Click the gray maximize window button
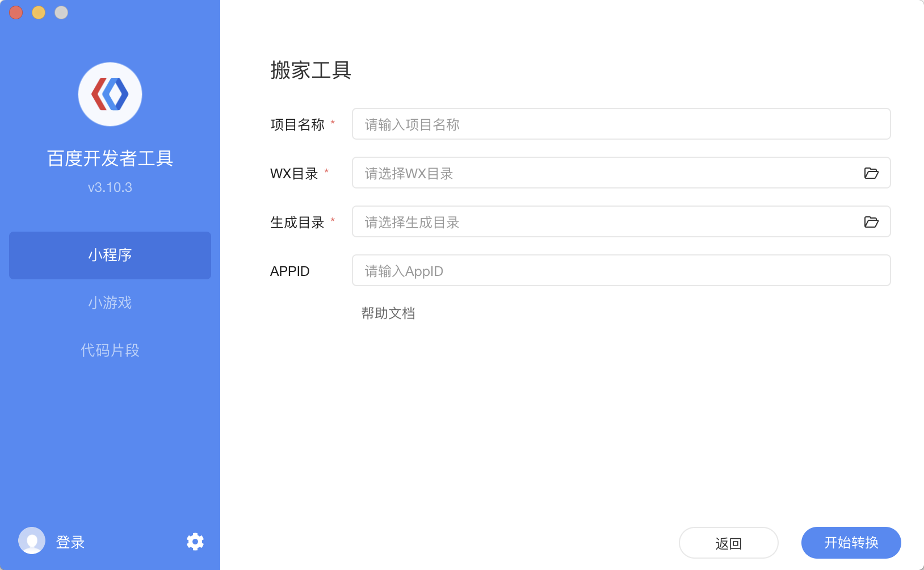Viewport: 924px width, 570px height. (61, 12)
